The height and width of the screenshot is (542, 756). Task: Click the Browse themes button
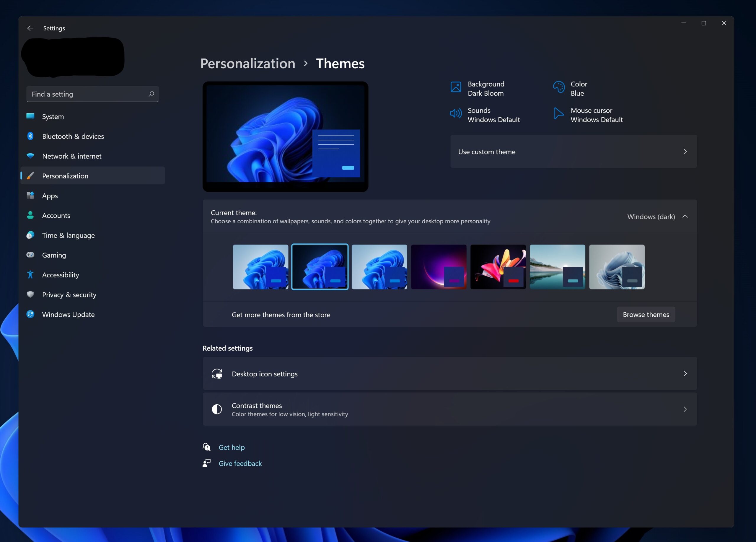pyautogui.click(x=646, y=314)
